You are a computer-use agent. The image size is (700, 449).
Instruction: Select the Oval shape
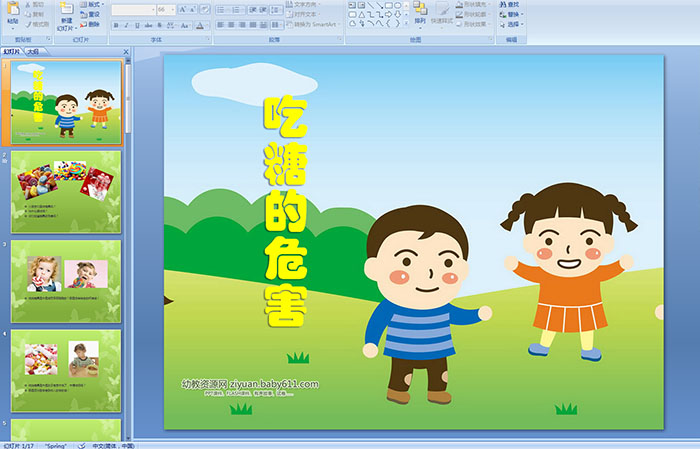pos(397,5)
